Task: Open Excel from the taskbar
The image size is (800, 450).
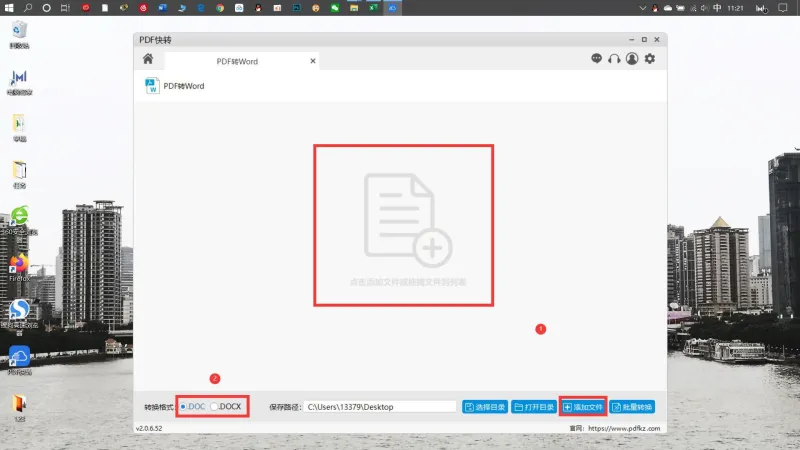Action: pos(373,8)
